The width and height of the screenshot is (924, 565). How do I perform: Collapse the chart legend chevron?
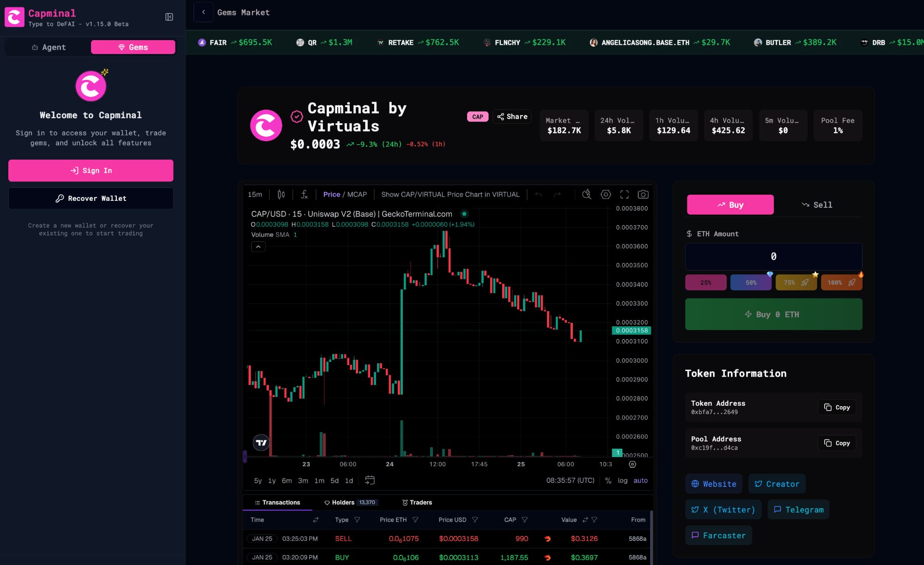point(258,247)
